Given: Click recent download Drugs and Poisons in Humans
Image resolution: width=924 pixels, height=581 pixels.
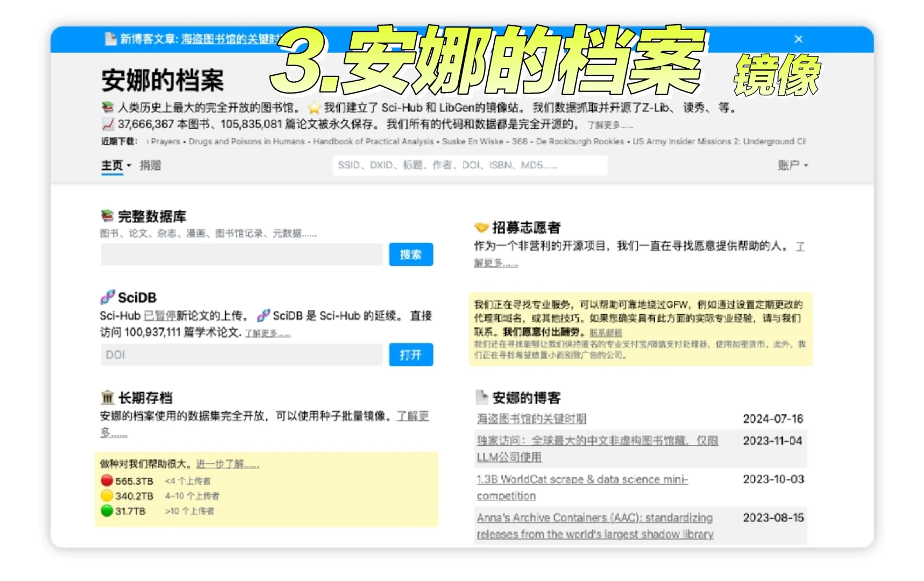Looking at the screenshot, I should click(246, 141).
